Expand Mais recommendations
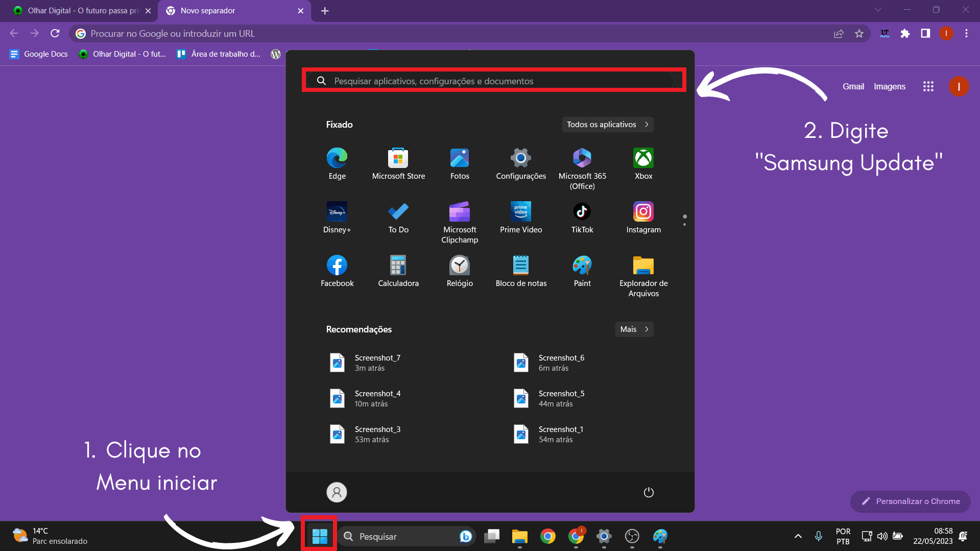 (634, 329)
